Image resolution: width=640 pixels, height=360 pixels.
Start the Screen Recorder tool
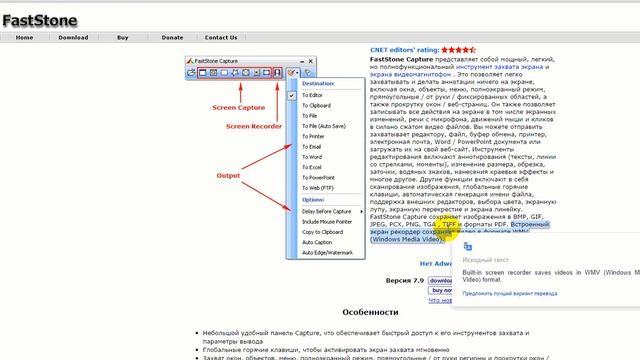[278, 73]
